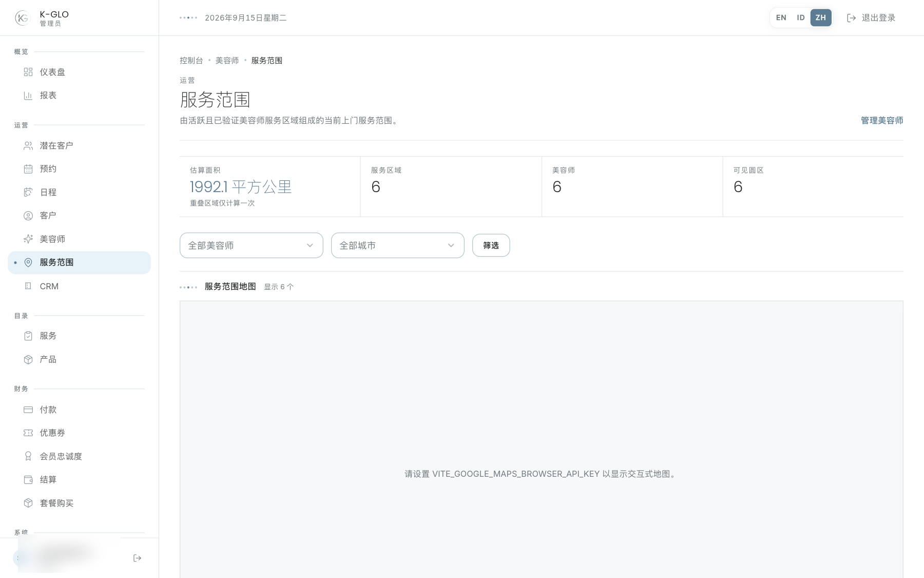Select the 潜在客户 people icon
Screen dimensions: 924x578
[28, 146]
